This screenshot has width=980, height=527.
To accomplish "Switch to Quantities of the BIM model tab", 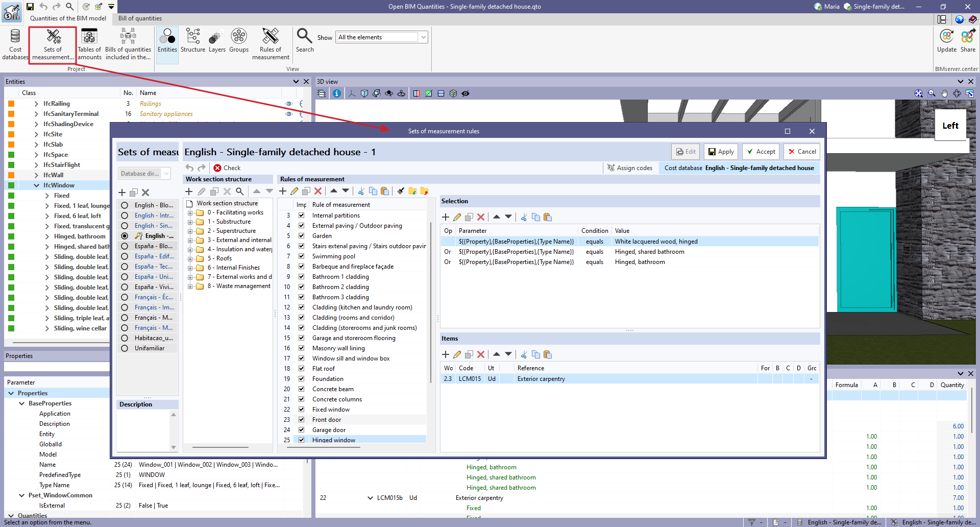I will 68,18.
